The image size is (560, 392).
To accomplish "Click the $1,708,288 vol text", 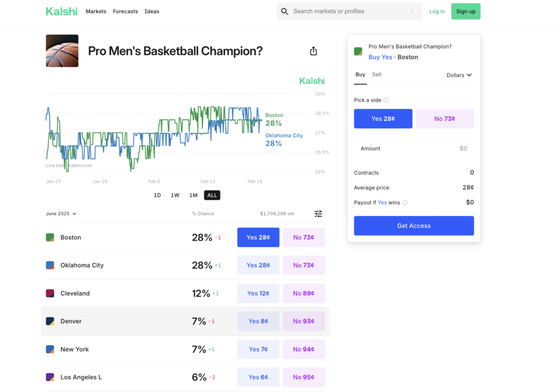I will pyautogui.click(x=277, y=214).
